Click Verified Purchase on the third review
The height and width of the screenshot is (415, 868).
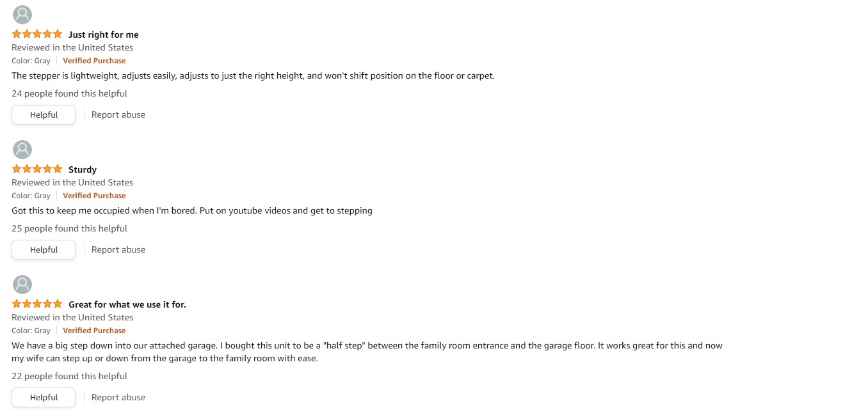[94, 331]
